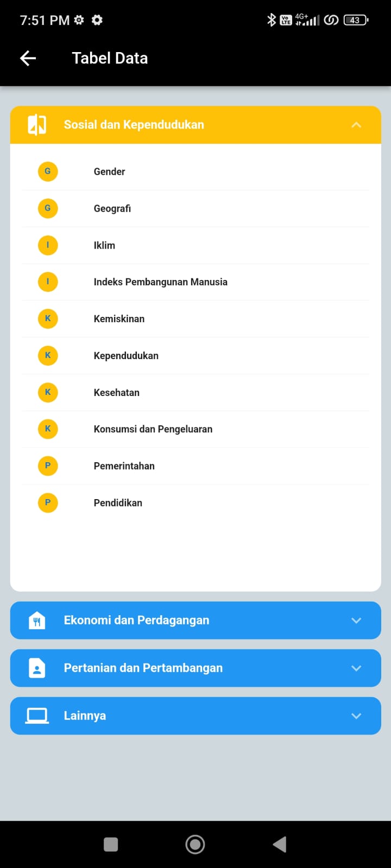Open the Geografi data table
The image size is (391, 868).
pyautogui.click(x=112, y=208)
